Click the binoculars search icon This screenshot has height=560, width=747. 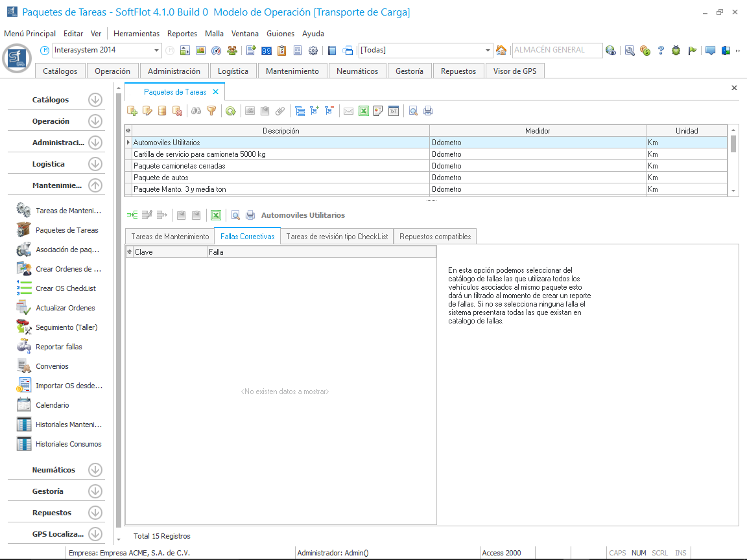coord(196,111)
